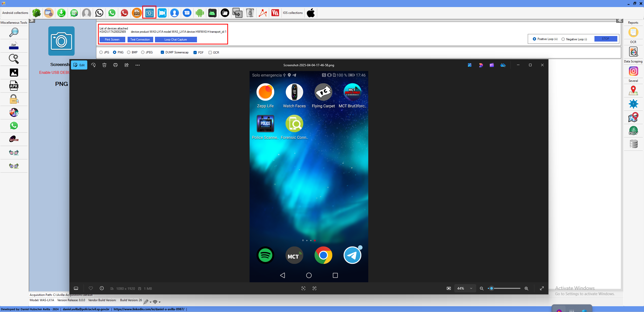Screen dimensions: 644x312
Task: Open the blue messages chat icon
Action: tap(187, 13)
